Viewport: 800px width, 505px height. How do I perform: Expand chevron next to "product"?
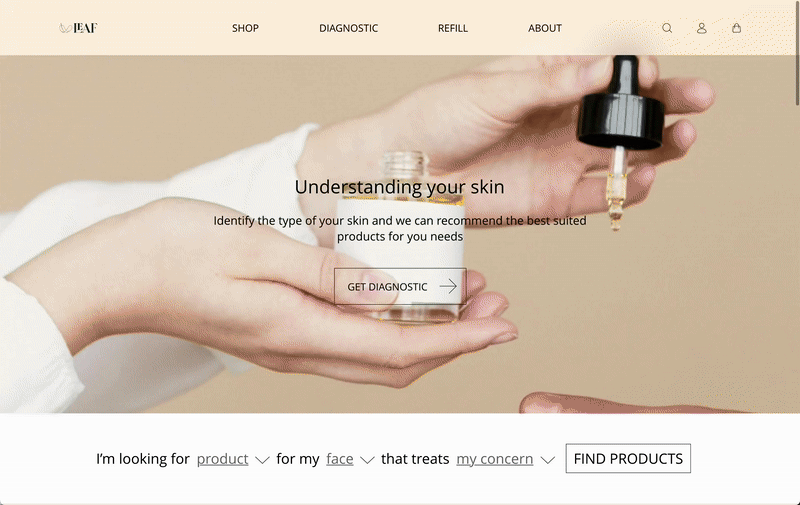[x=262, y=460]
